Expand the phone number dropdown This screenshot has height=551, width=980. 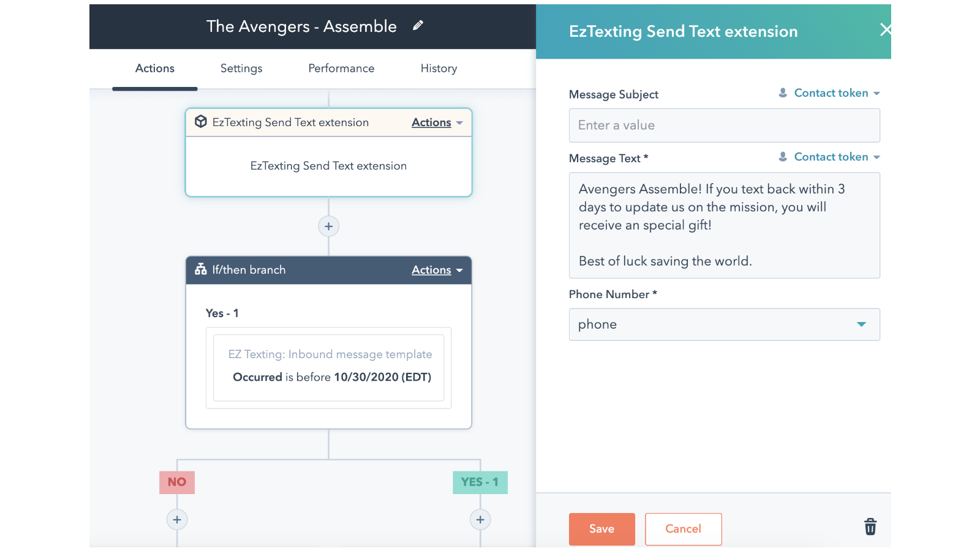(x=861, y=324)
